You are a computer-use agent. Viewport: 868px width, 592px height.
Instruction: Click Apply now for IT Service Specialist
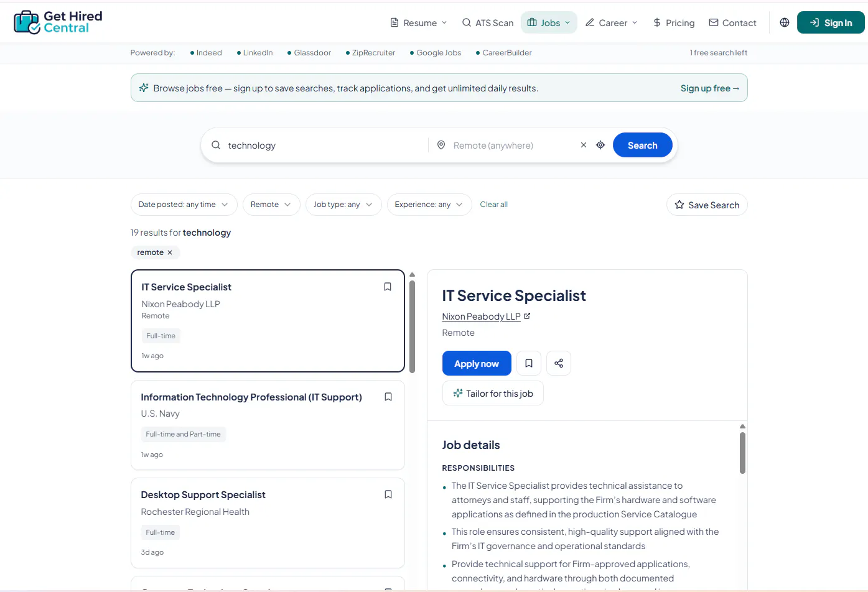click(477, 363)
